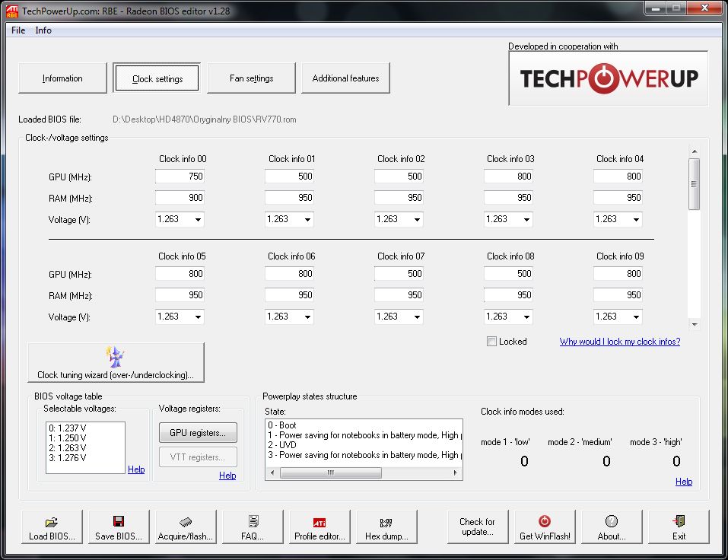Click Clock info 09 GPU MHz field
Viewport: 728px width, 560px height.
coord(618,274)
